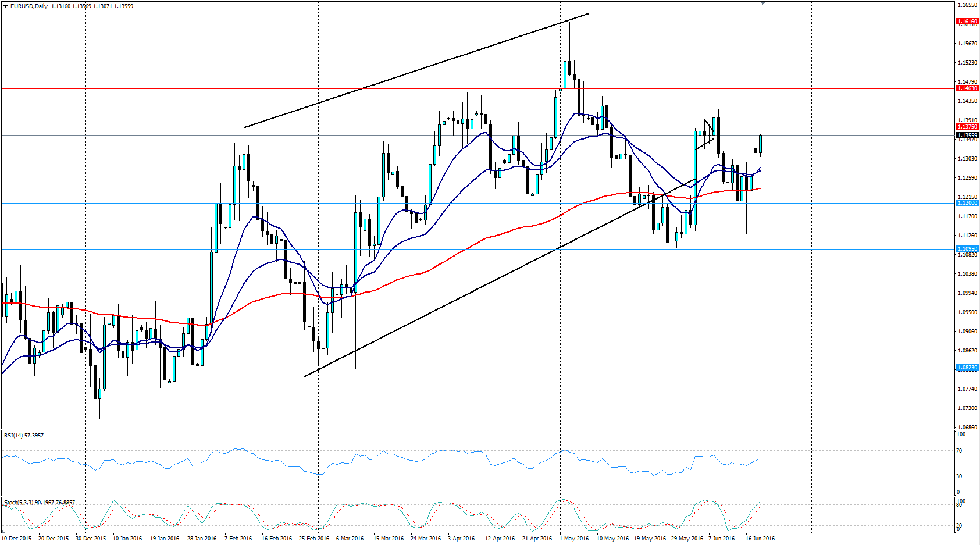Click the 16 Jun 2016 date label
Viewport: 980px width, 545px height.
pyautogui.click(x=760, y=539)
